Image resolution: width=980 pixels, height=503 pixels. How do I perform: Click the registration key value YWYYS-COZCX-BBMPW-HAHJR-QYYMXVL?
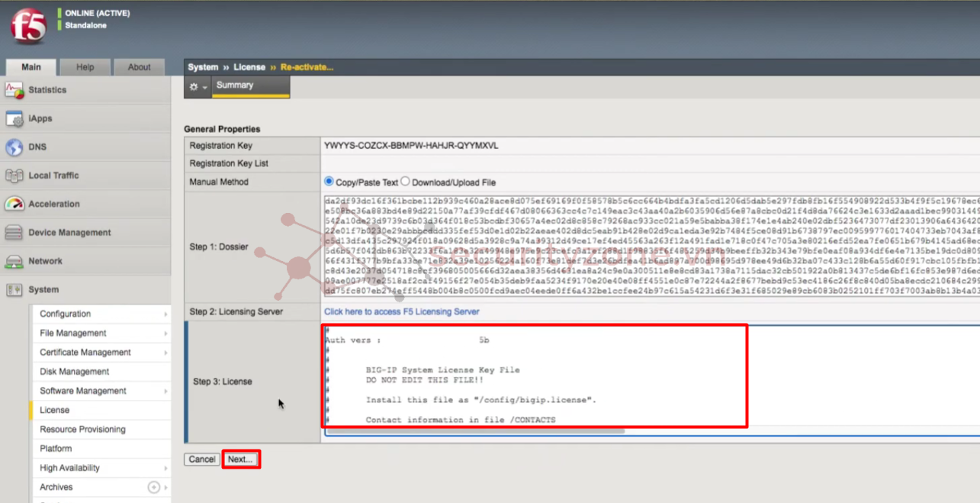pyautogui.click(x=411, y=145)
